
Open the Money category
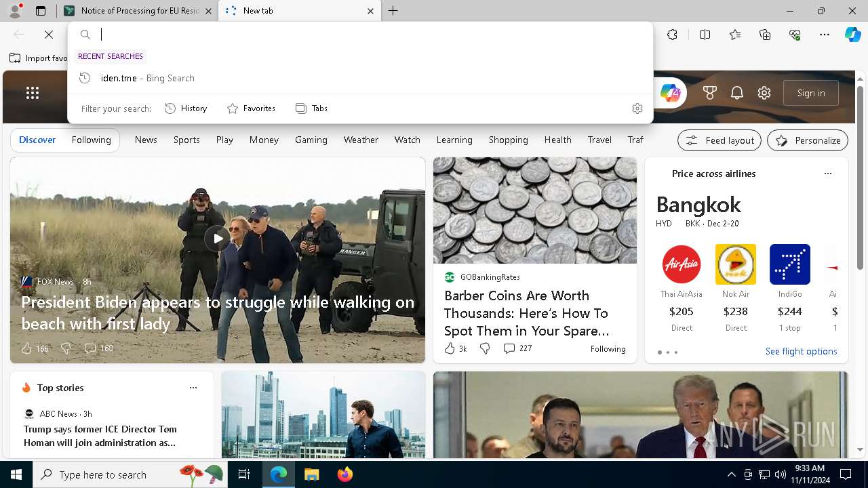(264, 140)
